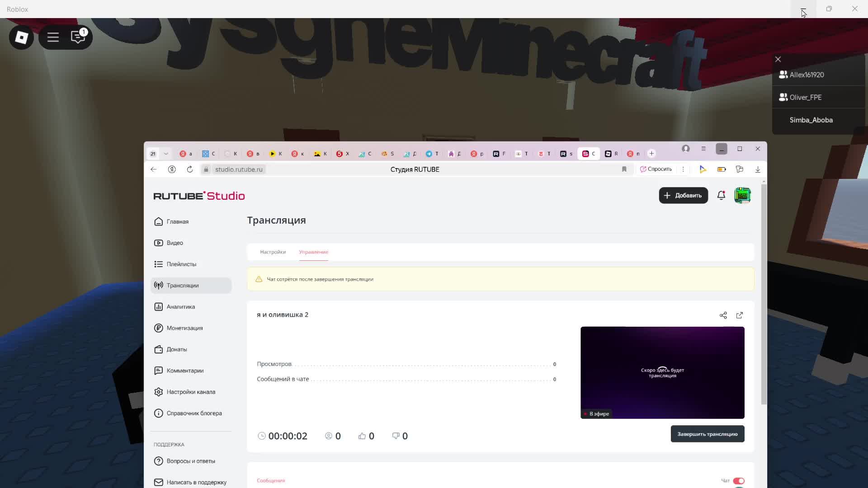Open Видео section in sidebar
This screenshot has height=488, width=868.
pyautogui.click(x=191, y=243)
